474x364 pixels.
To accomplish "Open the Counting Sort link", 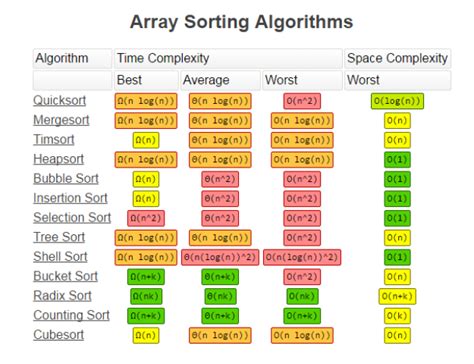I will pyautogui.click(x=72, y=315).
